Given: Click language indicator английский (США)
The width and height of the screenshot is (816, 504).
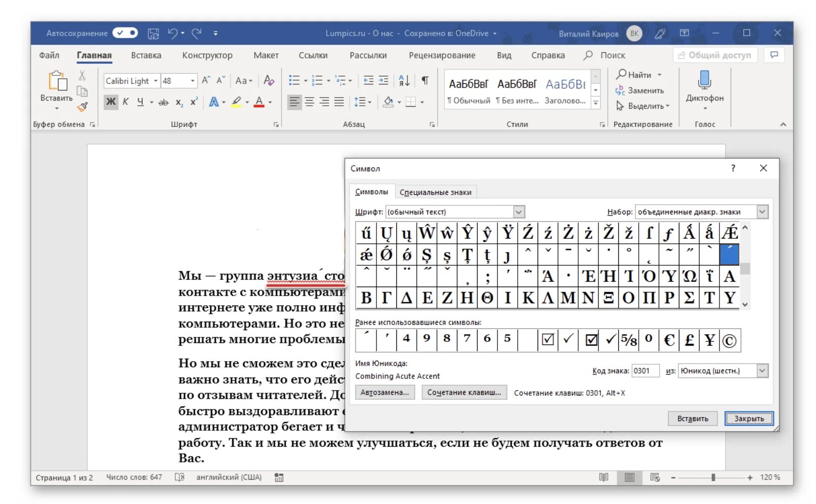Looking at the screenshot, I should (x=229, y=478).
